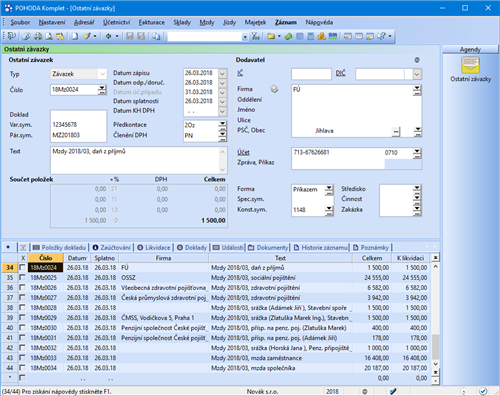Switch to the Historie záznamu tab

point(320,247)
